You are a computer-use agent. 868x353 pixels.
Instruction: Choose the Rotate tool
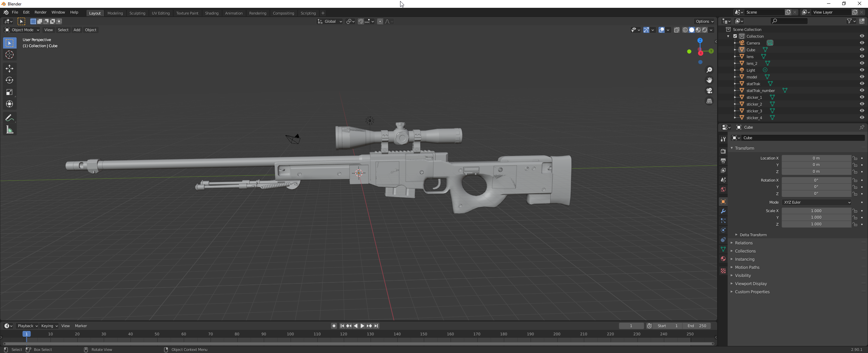9,80
